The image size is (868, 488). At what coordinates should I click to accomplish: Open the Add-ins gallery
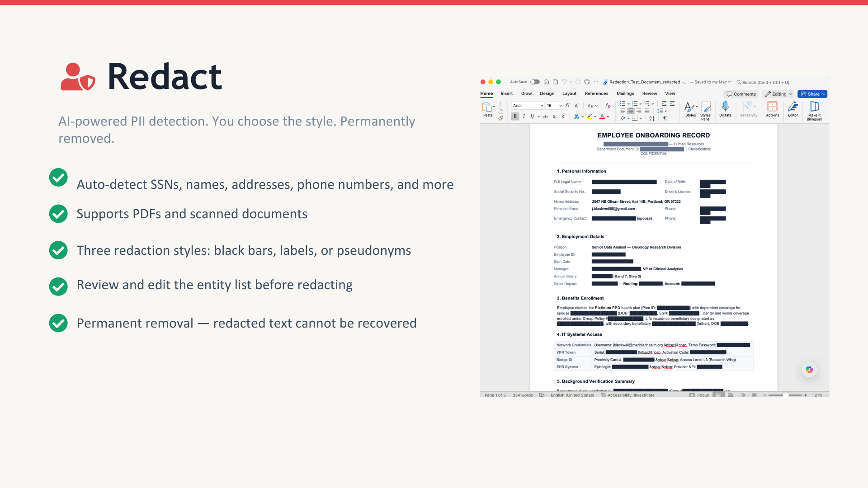[x=772, y=107]
